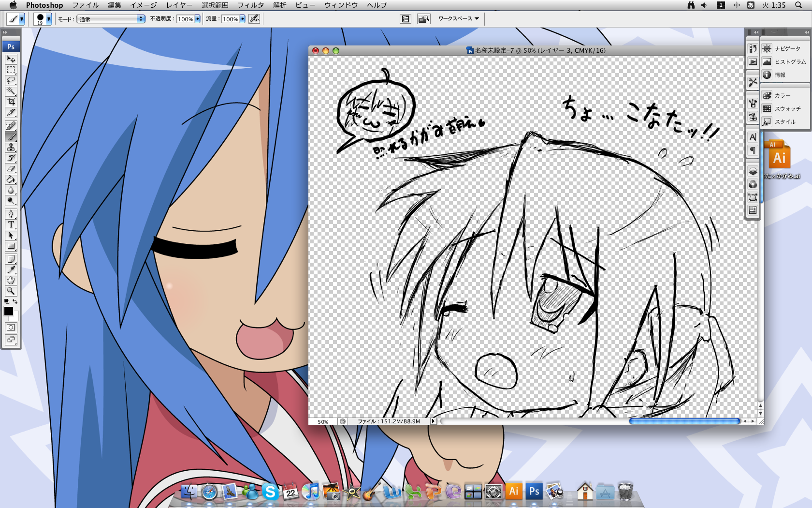Screen dimensions: 812x508
Task: Select the Dodge tool
Action: [11, 201]
